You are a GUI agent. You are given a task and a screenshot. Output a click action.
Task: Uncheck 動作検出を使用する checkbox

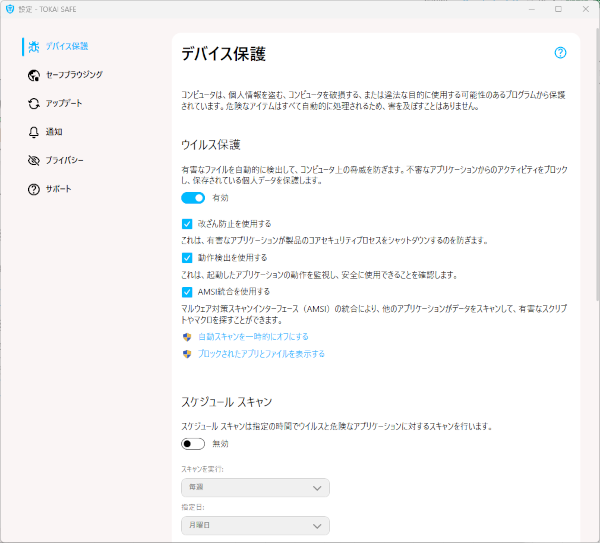[x=187, y=258]
